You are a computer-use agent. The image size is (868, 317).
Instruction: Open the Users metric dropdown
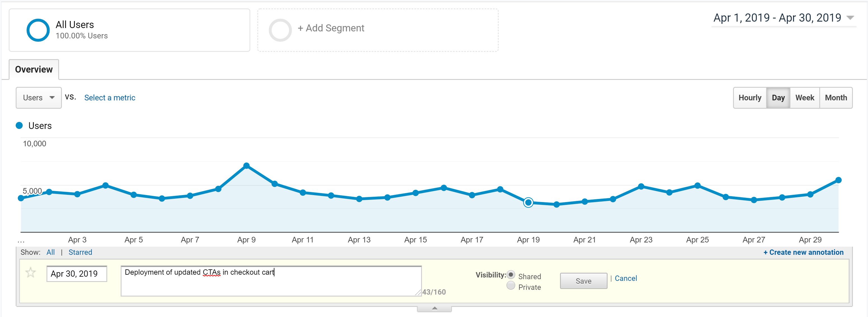38,98
